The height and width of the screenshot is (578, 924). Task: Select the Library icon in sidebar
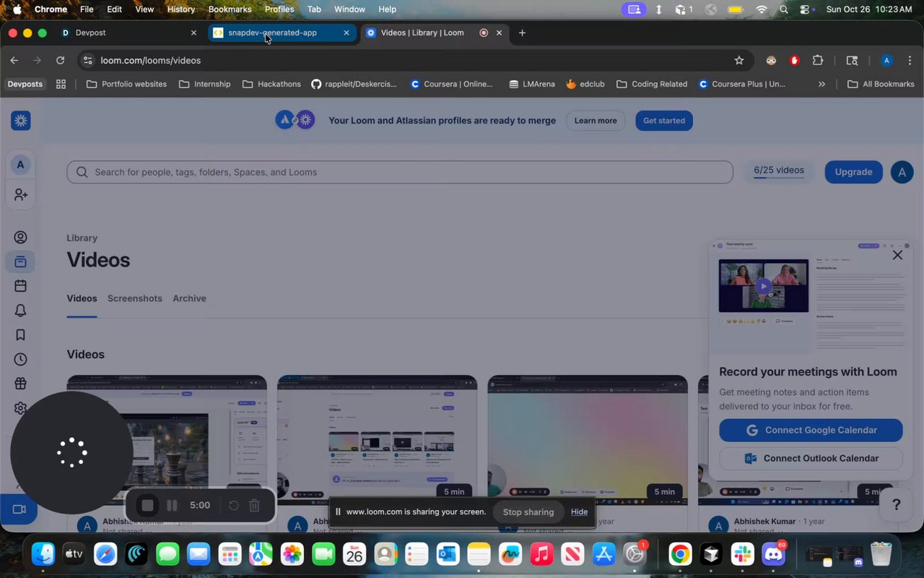[20, 262]
